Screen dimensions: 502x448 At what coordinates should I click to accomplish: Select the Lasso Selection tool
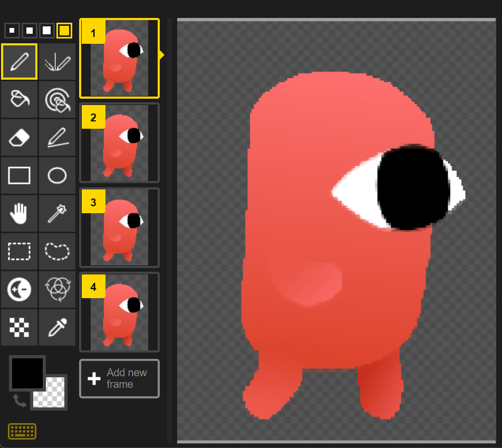[57, 252]
